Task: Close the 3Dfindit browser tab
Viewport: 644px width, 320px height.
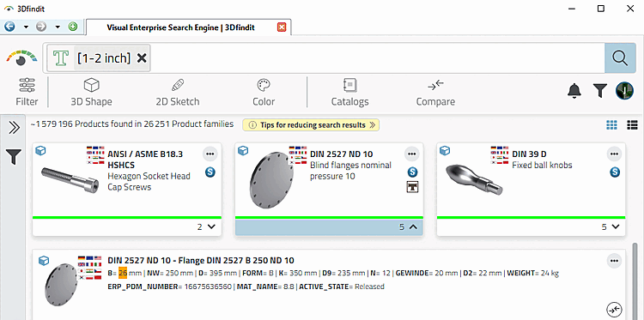Action: pyautogui.click(x=282, y=27)
